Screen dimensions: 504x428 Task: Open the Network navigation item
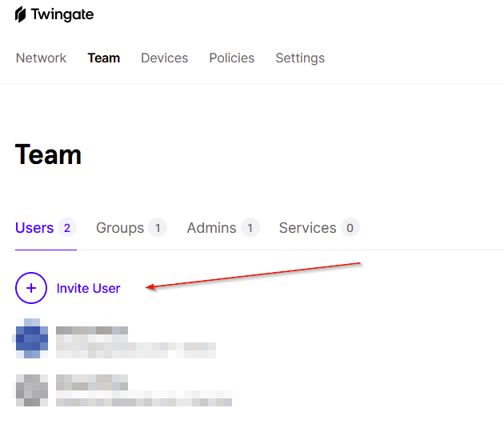41,58
